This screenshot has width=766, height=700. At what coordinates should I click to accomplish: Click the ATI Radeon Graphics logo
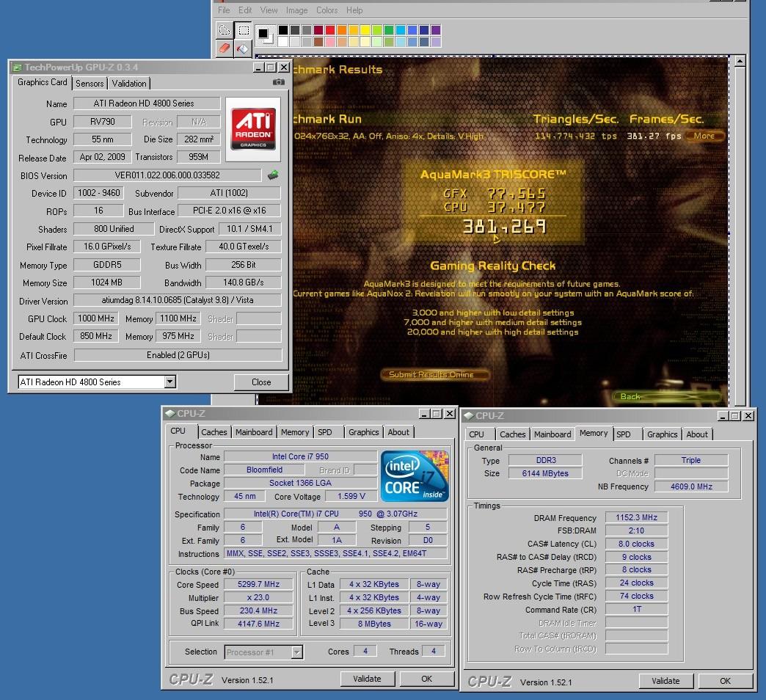tap(253, 129)
